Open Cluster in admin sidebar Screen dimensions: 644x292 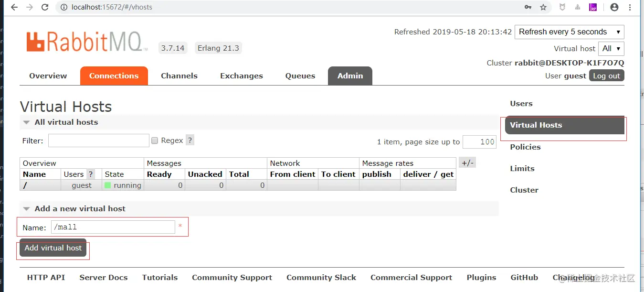point(524,190)
